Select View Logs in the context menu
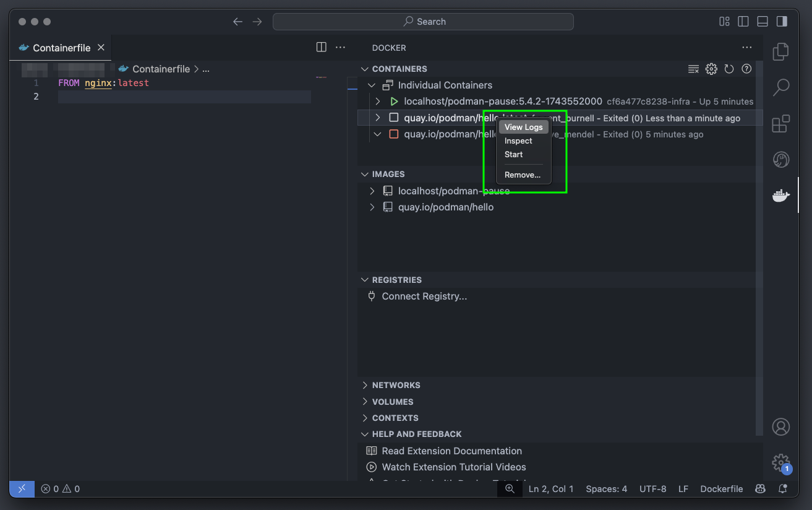812x510 pixels. point(523,126)
